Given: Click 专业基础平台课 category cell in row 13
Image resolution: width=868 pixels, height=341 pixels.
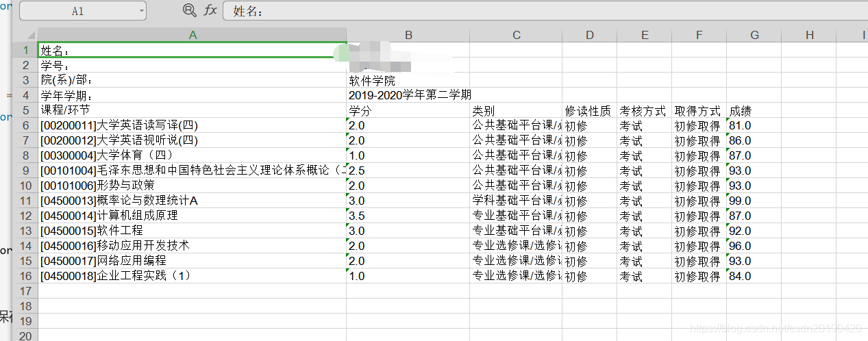Looking at the screenshot, I should [x=517, y=231].
